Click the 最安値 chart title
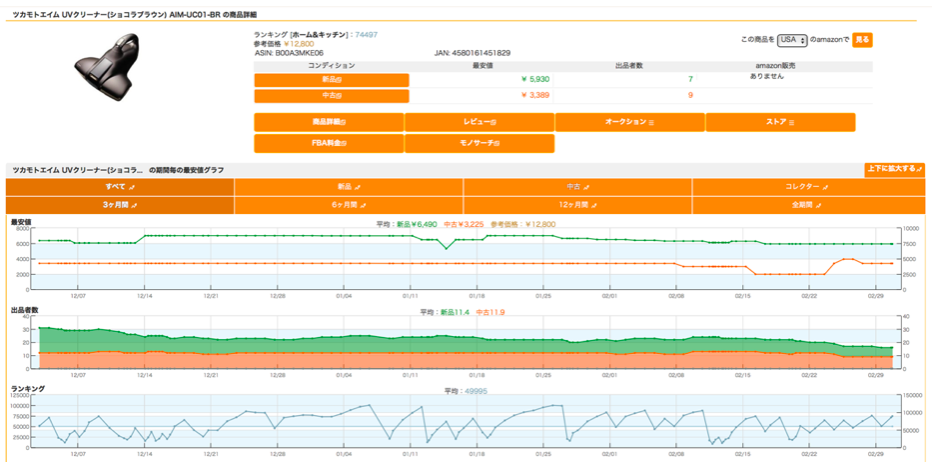The width and height of the screenshot is (932, 475). pos(21,222)
